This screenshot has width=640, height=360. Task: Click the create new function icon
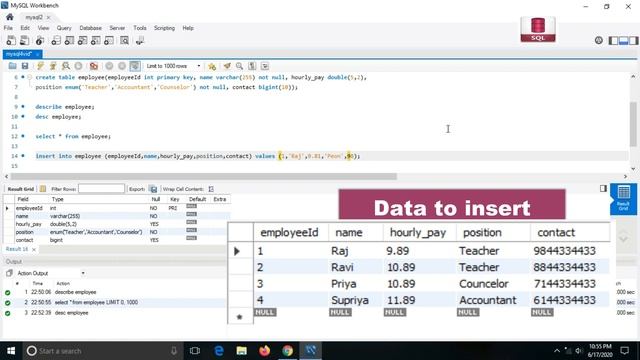pos(109,40)
